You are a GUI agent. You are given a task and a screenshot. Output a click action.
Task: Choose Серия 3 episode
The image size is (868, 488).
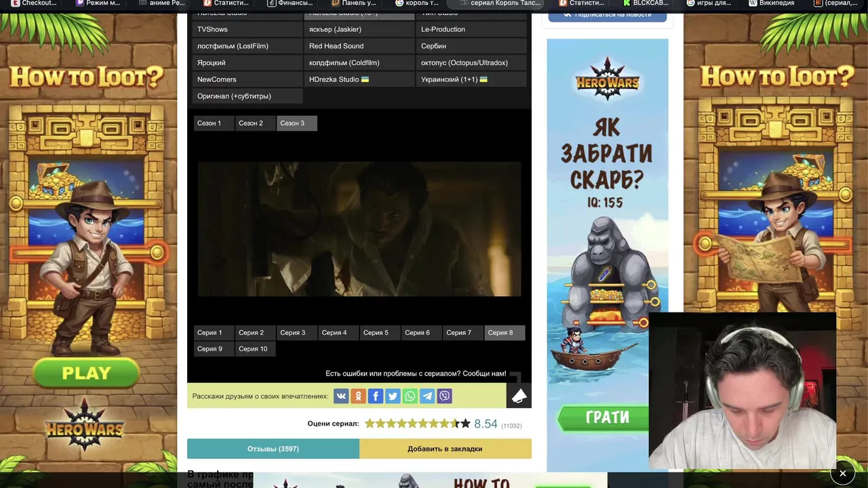(296, 333)
